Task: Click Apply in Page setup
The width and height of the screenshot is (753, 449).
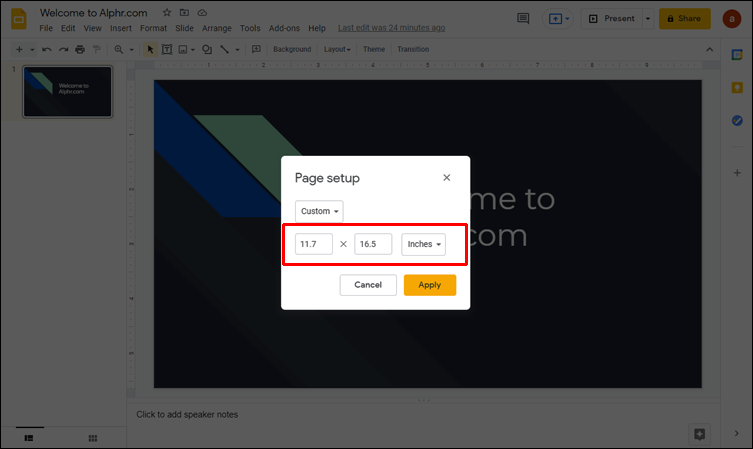Action: point(430,285)
